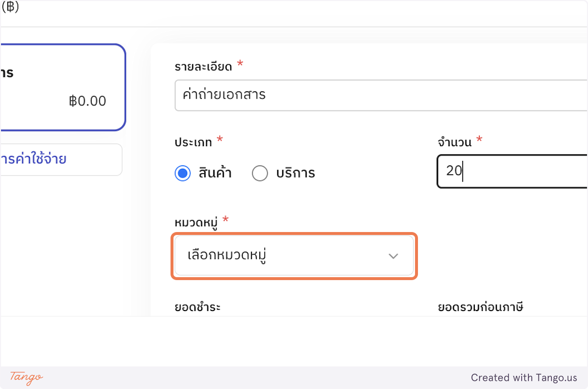The image size is (588, 389).
Task: Click the จำนวน label
Action: click(455, 142)
